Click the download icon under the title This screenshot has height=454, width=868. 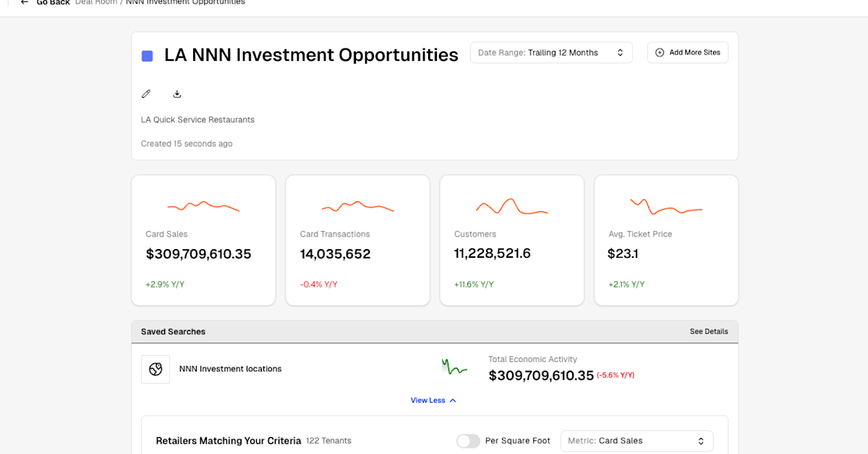pos(177,93)
